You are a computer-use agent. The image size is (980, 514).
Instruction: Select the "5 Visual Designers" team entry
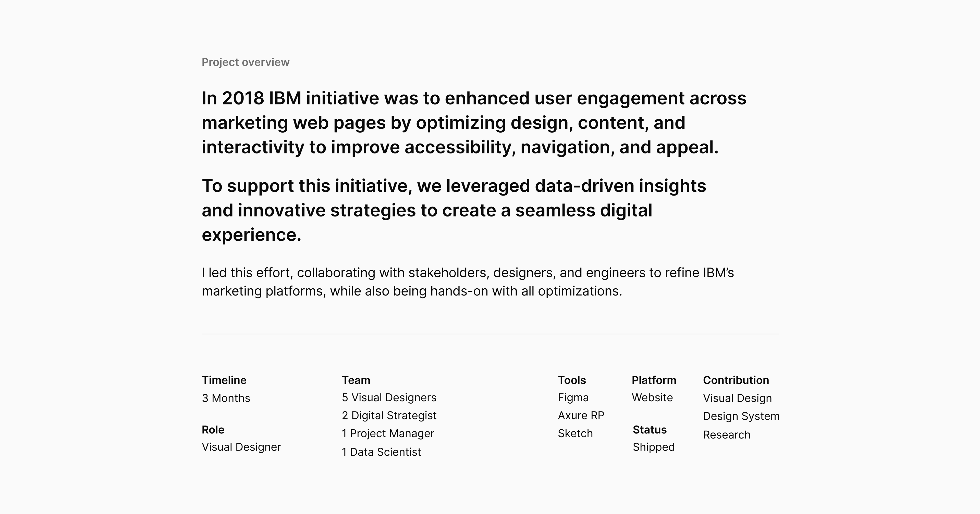389,397
